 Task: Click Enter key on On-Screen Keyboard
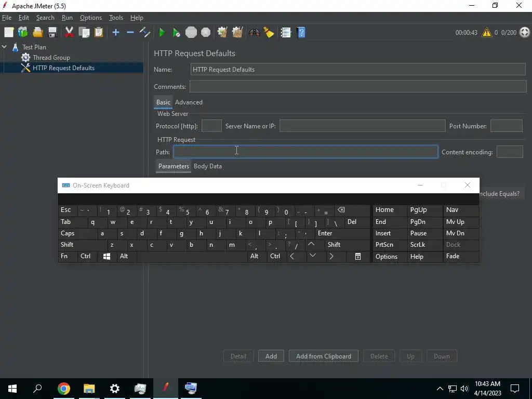click(342, 233)
